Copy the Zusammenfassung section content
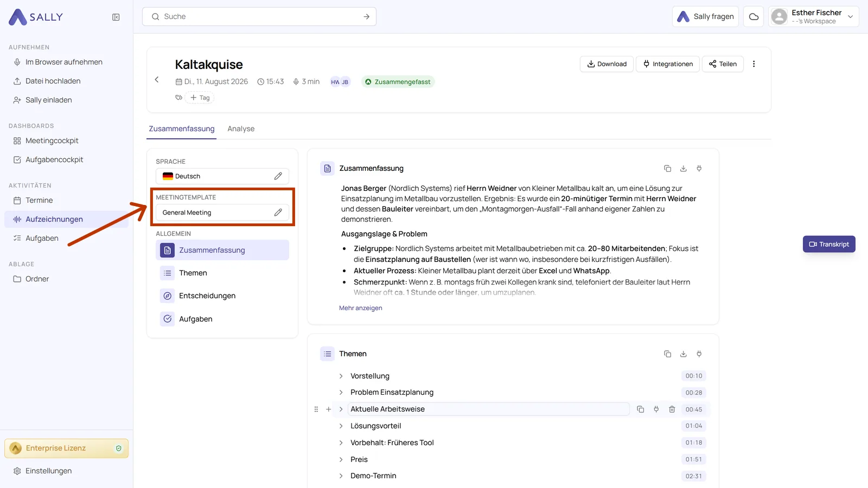868x488 pixels. [667, 169]
